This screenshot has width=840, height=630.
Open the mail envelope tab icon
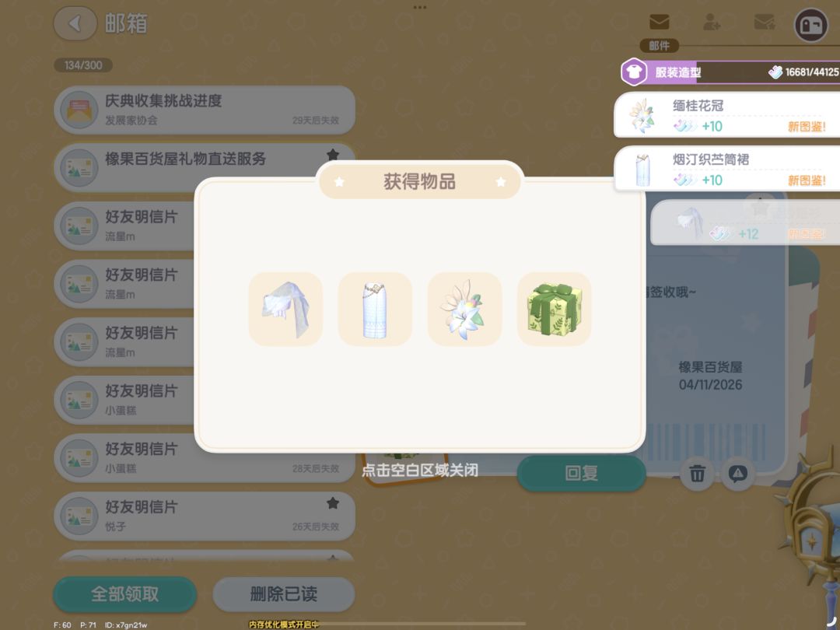coord(659,22)
